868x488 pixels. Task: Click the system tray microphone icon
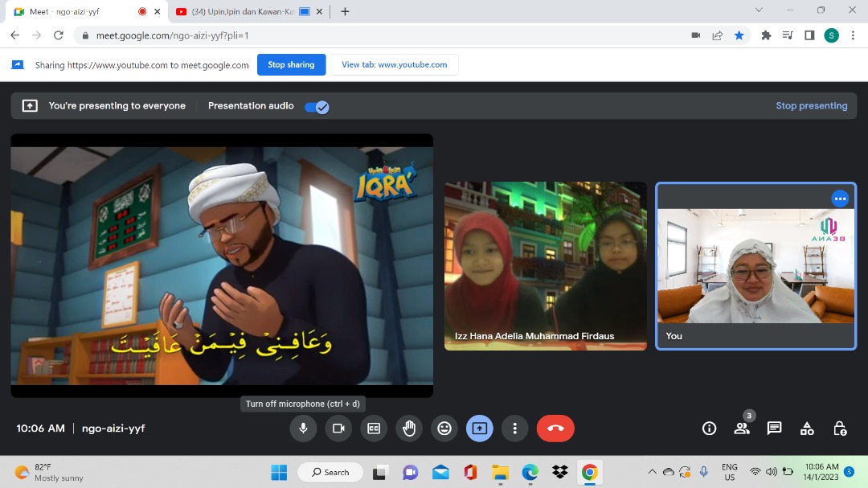703,472
